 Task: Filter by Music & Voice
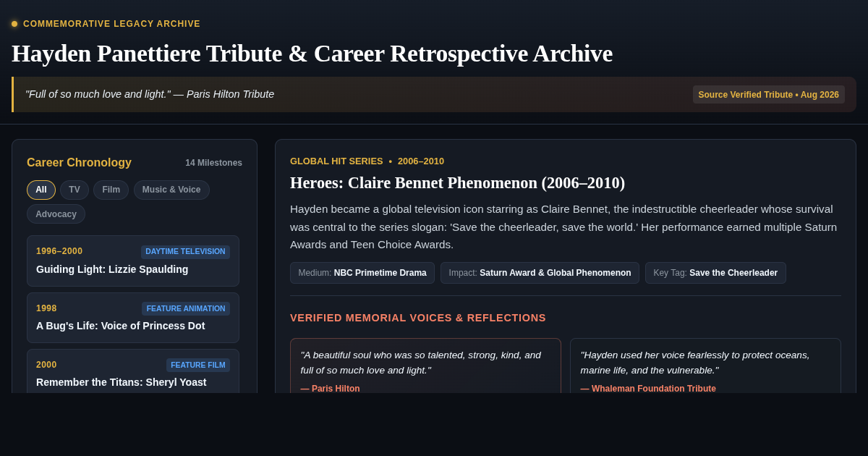point(171,190)
